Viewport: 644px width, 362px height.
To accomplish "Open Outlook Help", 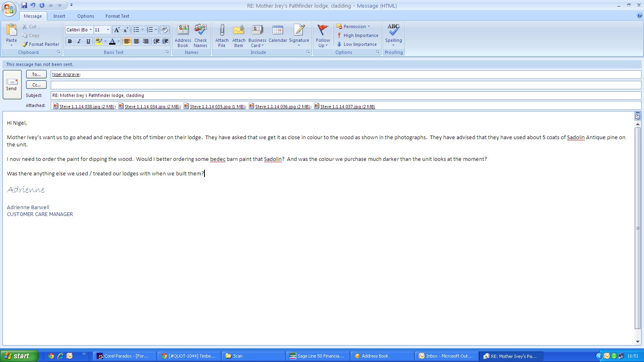I will tap(640, 16).
